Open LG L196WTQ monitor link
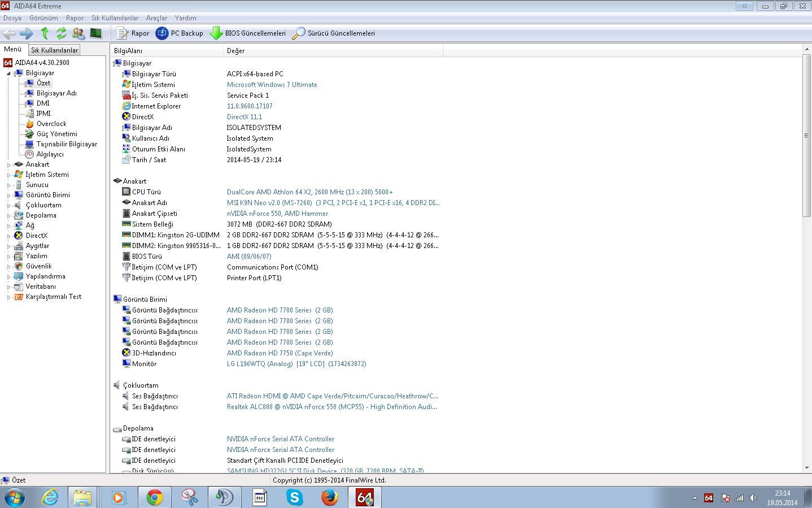This screenshot has width=812, height=508. pos(296,364)
